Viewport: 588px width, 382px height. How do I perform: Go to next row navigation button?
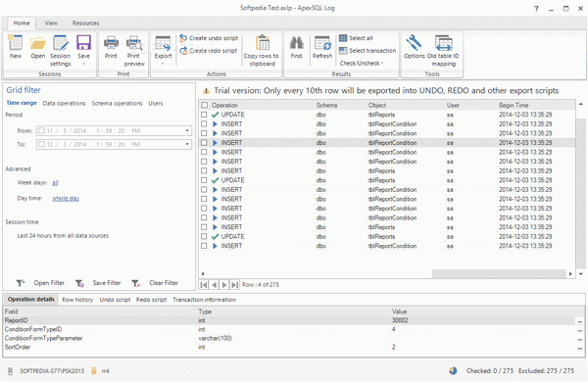(x=224, y=285)
